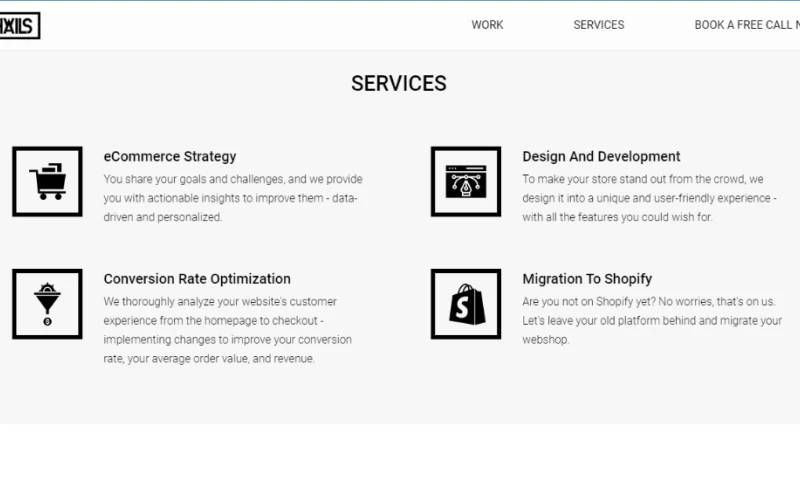
Task: Click the blank white area below services section
Action: coord(400,452)
